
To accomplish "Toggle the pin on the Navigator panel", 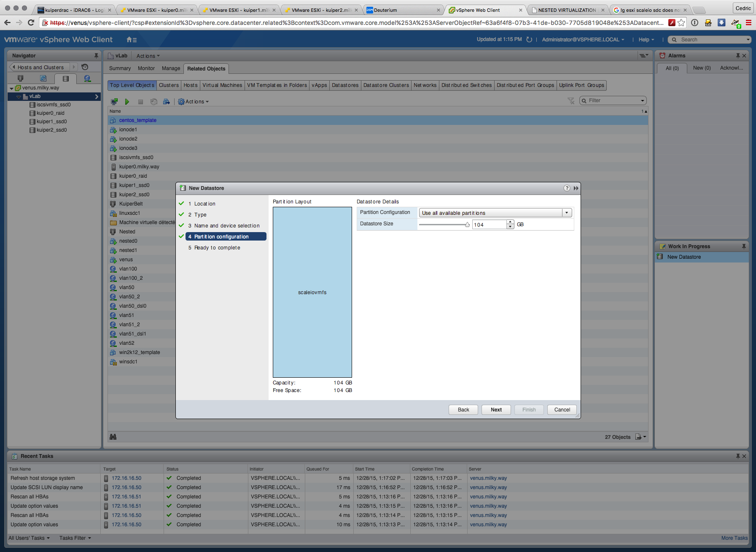I will [96, 56].
